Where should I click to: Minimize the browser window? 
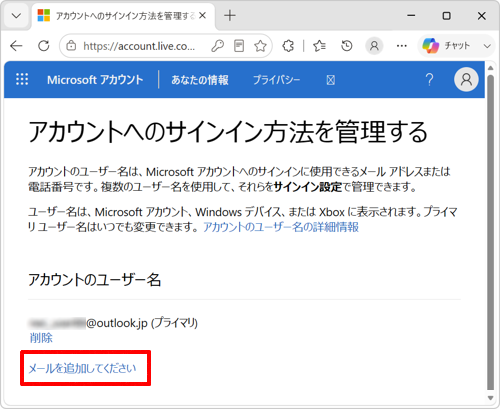pos(411,16)
